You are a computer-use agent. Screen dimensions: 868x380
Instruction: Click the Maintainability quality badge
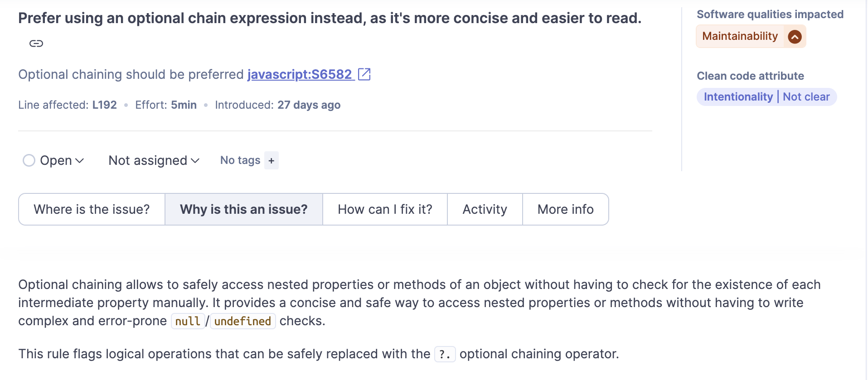740,36
